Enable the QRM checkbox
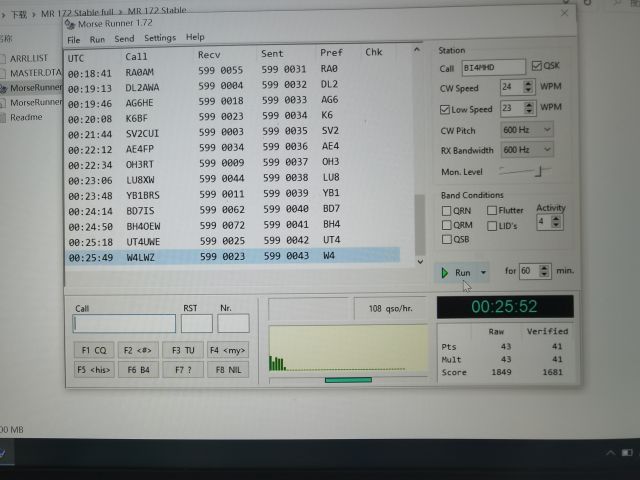The image size is (640, 480). 447,225
